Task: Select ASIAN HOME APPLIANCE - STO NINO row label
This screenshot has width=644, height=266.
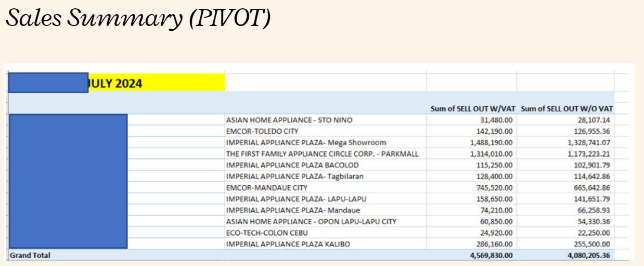Action: pyautogui.click(x=289, y=120)
